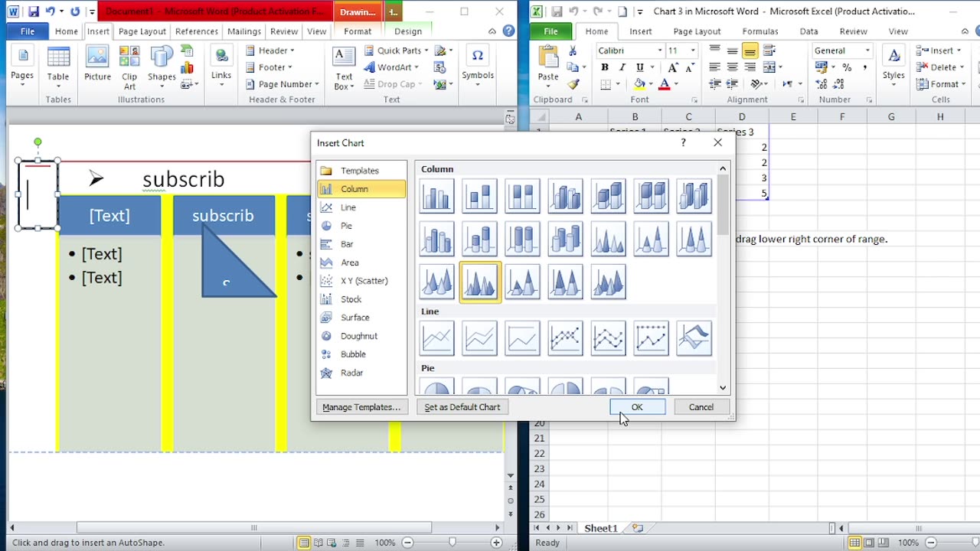The width and height of the screenshot is (980, 551).
Task: Toggle Excel bottom align button
Action: (x=750, y=51)
